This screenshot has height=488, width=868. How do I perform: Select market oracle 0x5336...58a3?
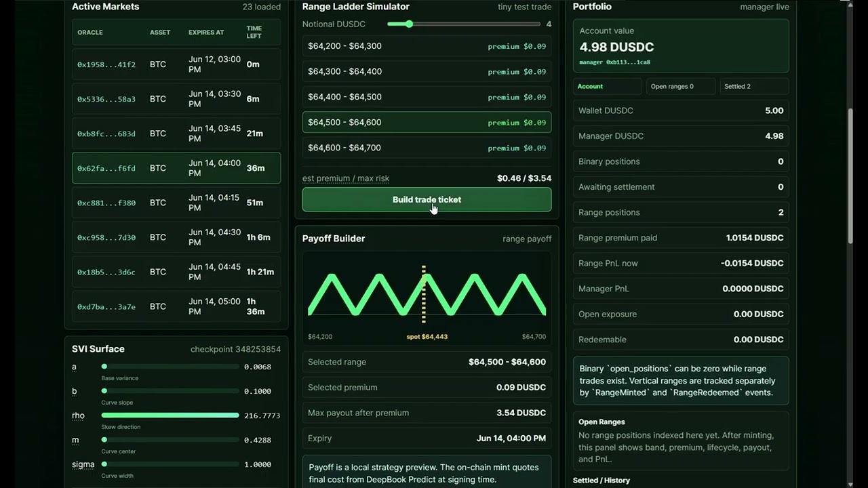pyautogui.click(x=176, y=99)
